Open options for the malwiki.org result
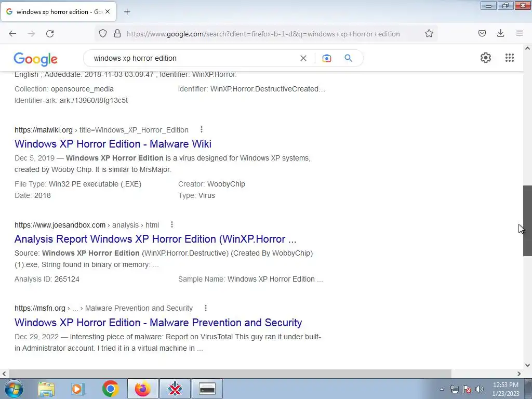This screenshot has width=532, height=399. (x=202, y=129)
